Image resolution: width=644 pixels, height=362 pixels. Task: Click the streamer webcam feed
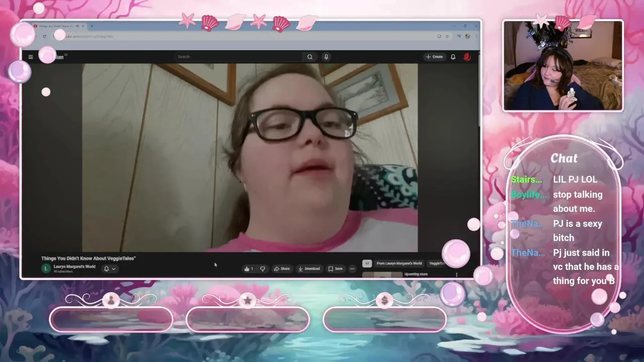563,65
